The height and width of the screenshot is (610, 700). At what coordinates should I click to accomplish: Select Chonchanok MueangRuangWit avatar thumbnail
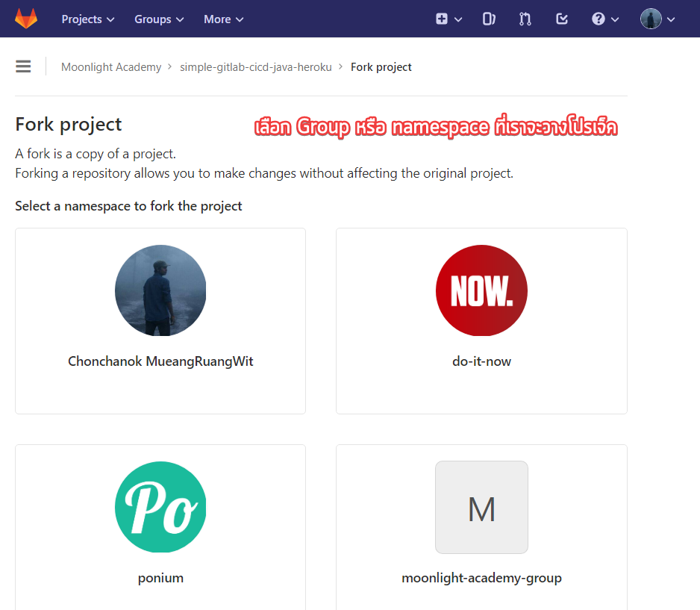click(160, 290)
